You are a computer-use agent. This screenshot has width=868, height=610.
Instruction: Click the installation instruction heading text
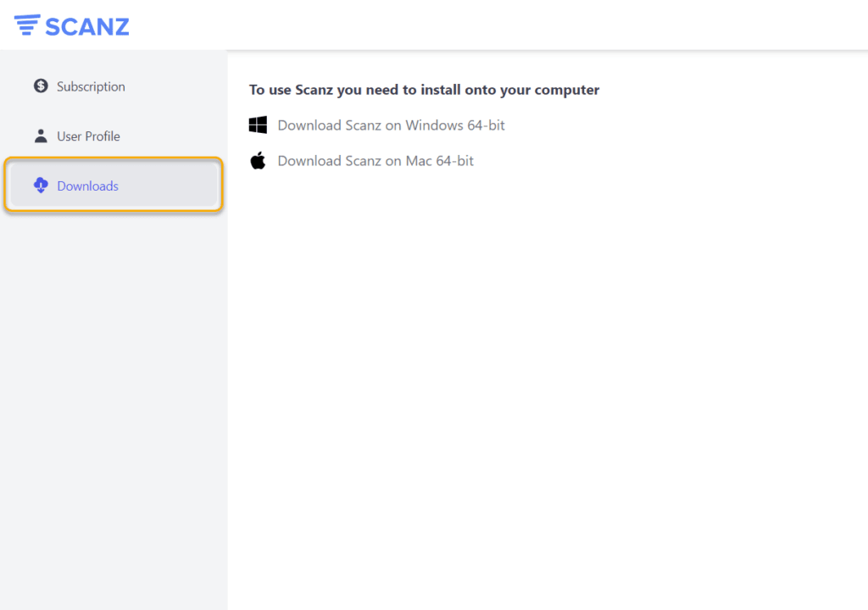(x=424, y=89)
